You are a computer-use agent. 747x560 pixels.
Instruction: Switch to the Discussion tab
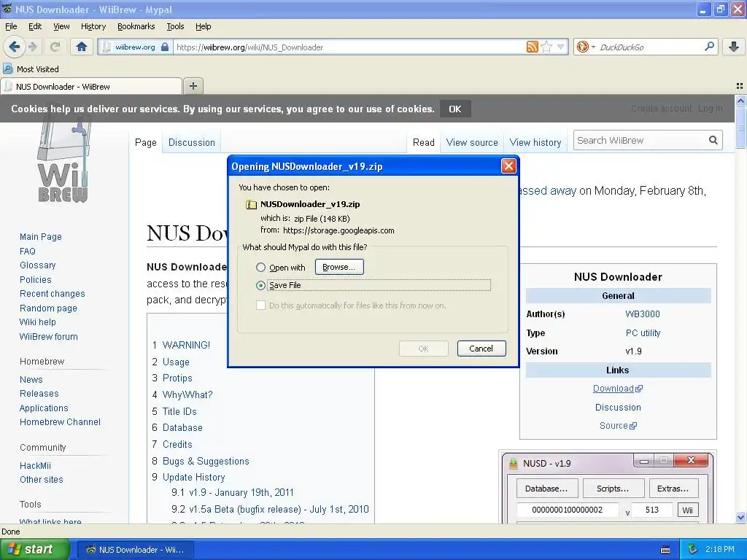click(192, 142)
